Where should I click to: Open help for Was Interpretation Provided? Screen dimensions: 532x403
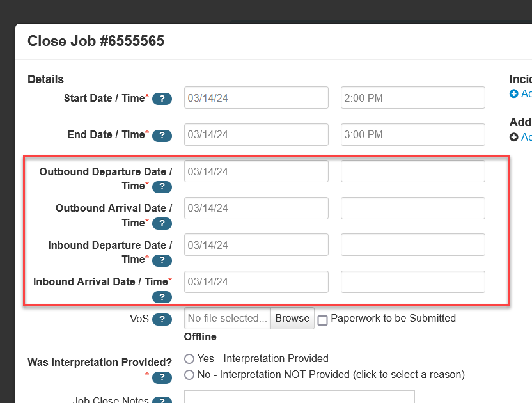[162, 377]
